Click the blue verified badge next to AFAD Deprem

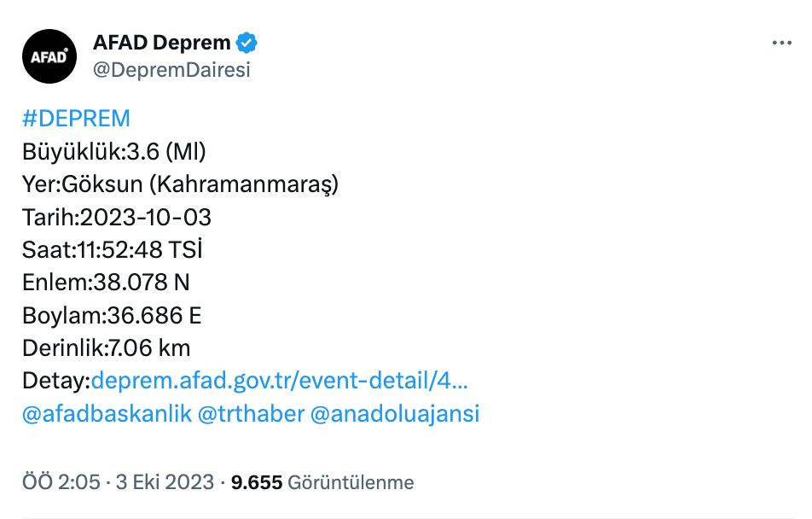pos(246,41)
